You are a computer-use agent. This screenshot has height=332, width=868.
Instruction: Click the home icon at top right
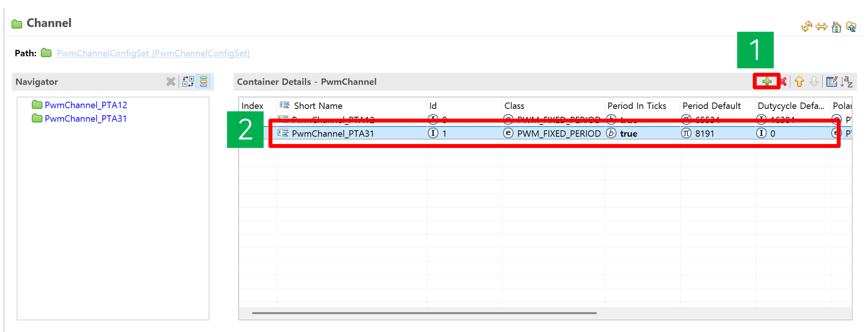(836, 27)
